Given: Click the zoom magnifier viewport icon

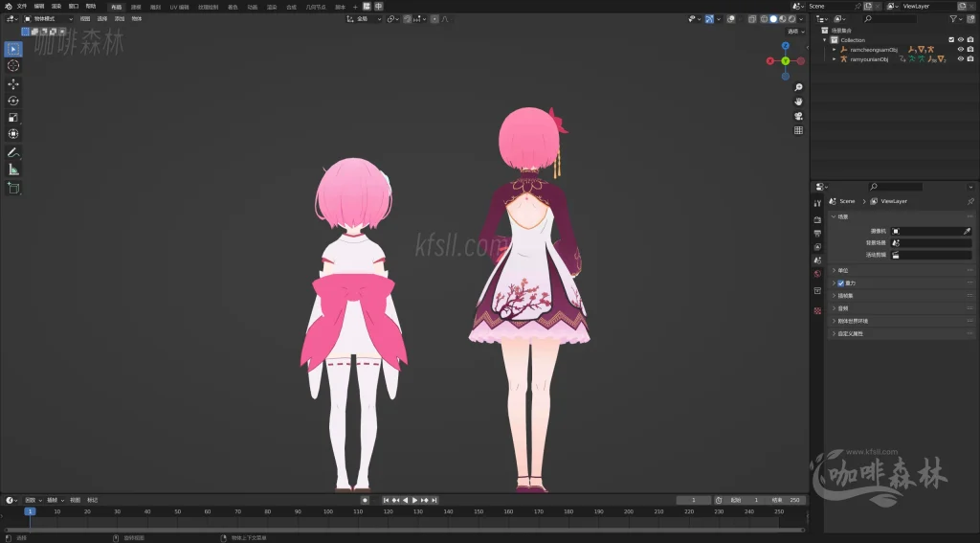Looking at the screenshot, I should (x=798, y=87).
